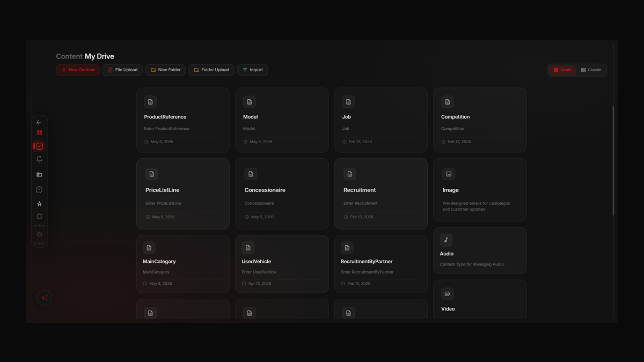This screenshot has height=362, width=644.
Task: Open the trash icon in the sidebar
Action: click(x=39, y=217)
